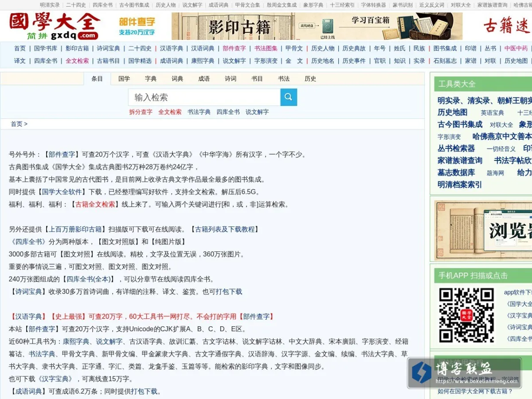This screenshot has width=532, height=399.
Task: Open 成语词典 in second navigation row
Action: pyautogui.click(x=172, y=61)
